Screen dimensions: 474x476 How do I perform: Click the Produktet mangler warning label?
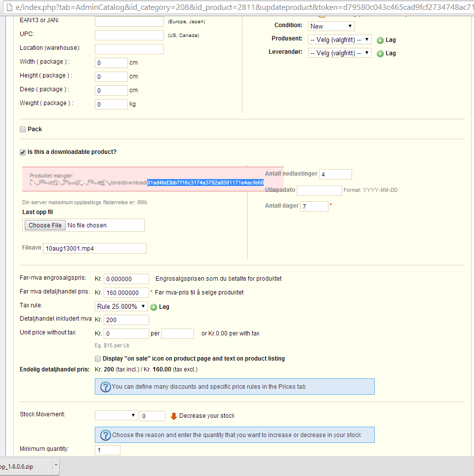pyautogui.click(x=51, y=176)
